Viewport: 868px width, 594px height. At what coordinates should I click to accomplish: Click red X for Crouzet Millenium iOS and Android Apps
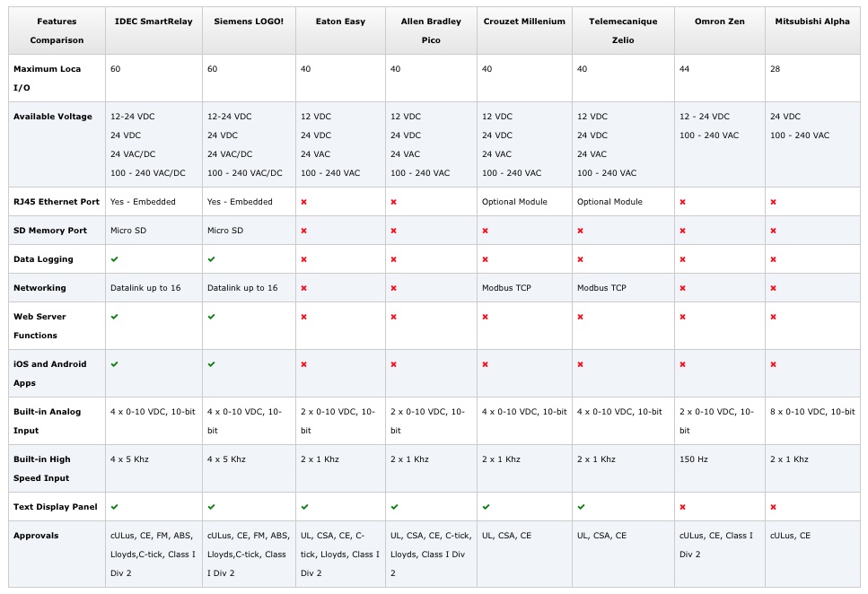coord(485,365)
